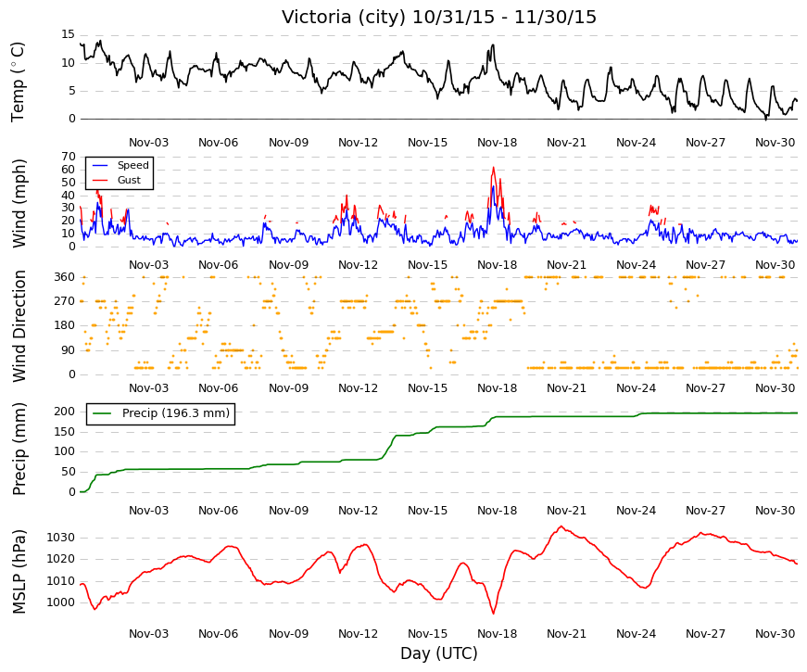Click the Precip (mm) axis label

click(19, 449)
